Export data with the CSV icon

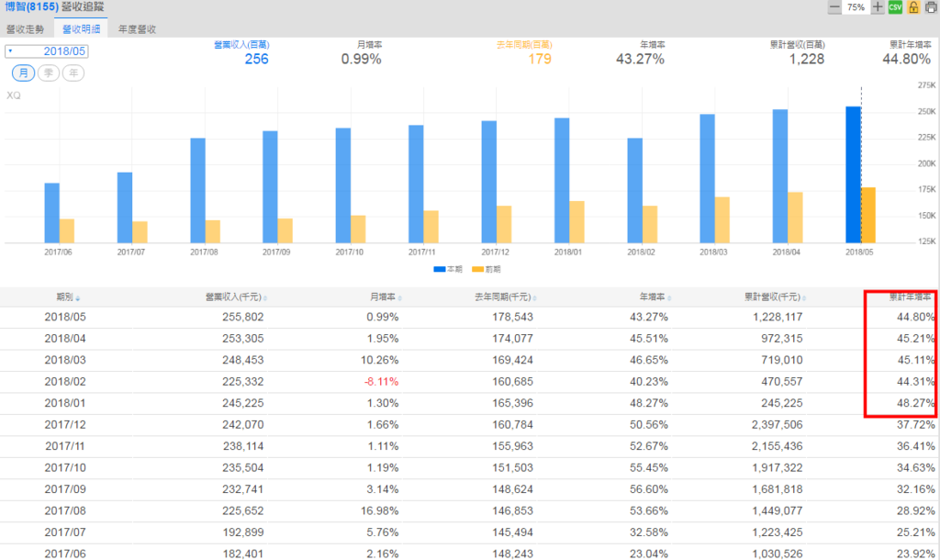click(895, 7)
